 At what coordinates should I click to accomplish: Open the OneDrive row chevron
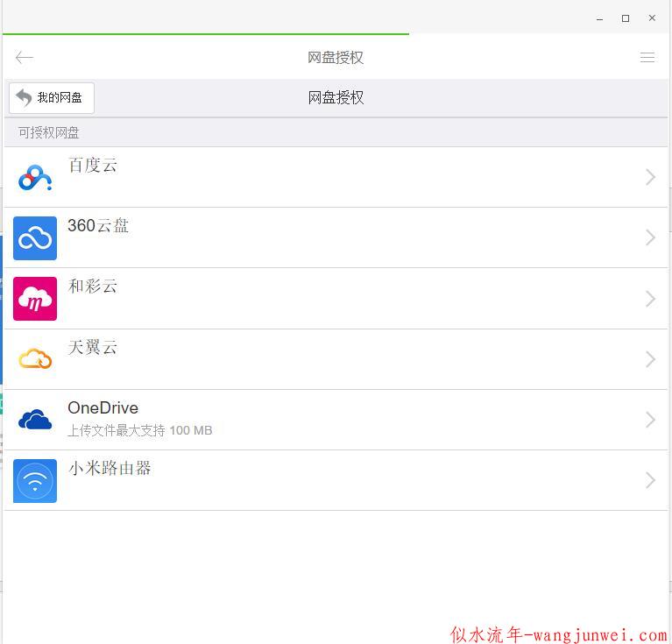point(650,420)
